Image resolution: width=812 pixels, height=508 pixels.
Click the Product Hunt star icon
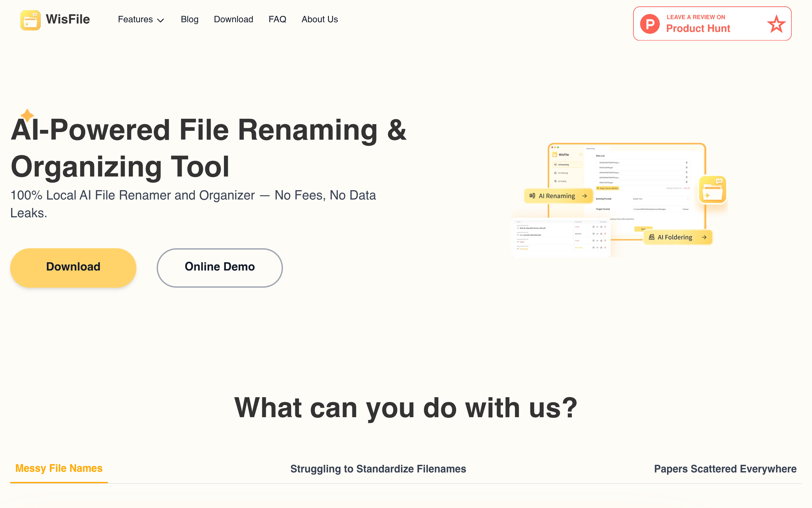pos(776,24)
